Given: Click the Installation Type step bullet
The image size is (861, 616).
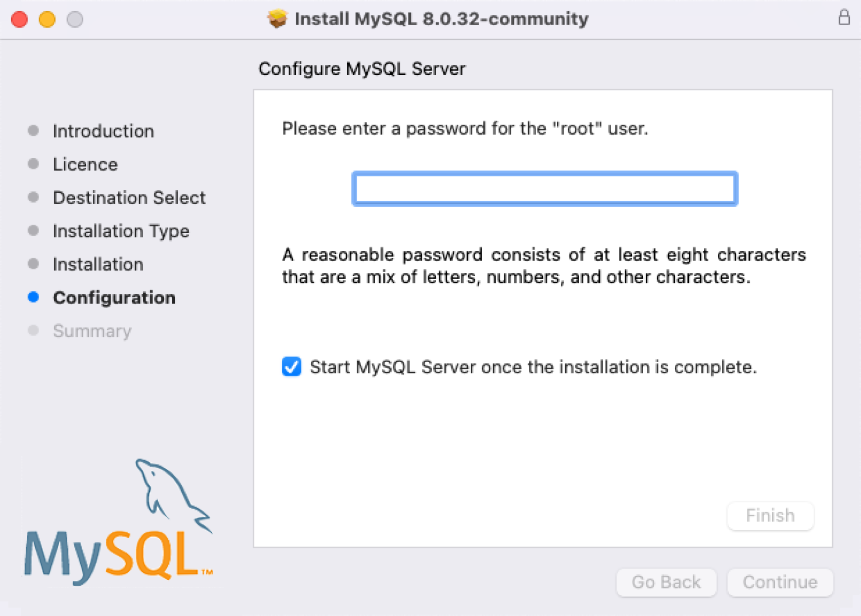Looking at the screenshot, I should pyautogui.click(x=34, y=230).
